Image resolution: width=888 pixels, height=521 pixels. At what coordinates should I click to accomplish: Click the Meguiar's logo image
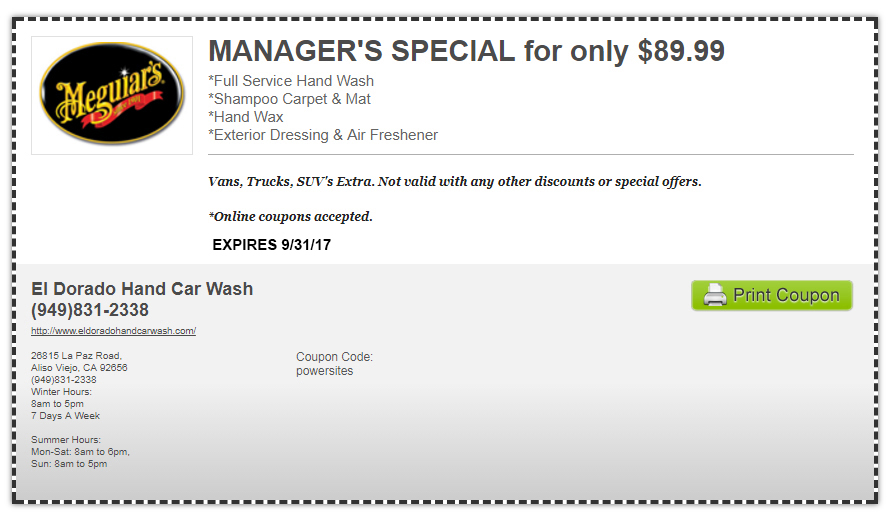112,95
